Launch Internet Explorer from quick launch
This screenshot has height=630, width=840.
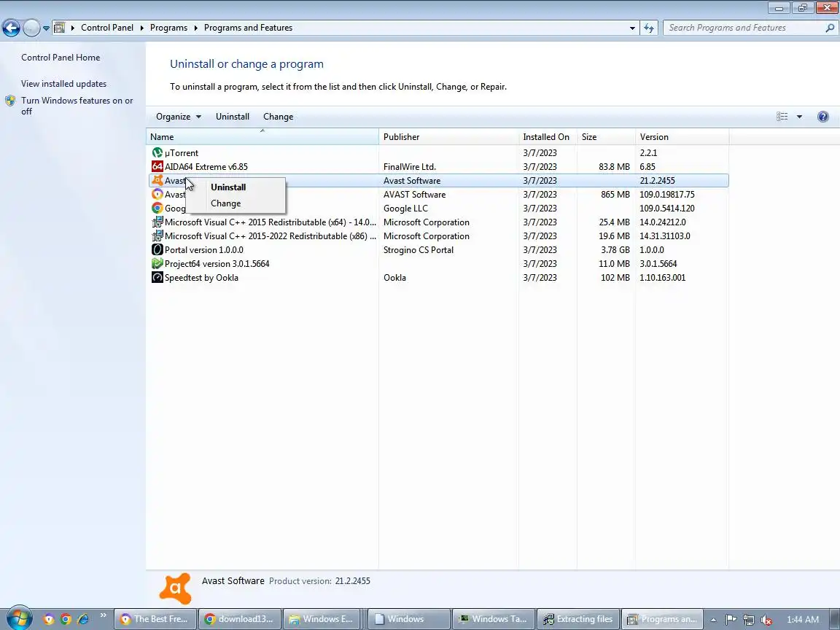(83, 619)
